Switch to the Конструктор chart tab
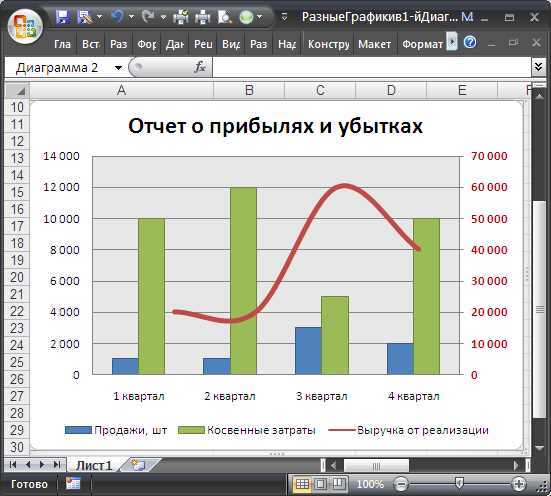Viewport: 551px width, 496px height. (329, 44)
